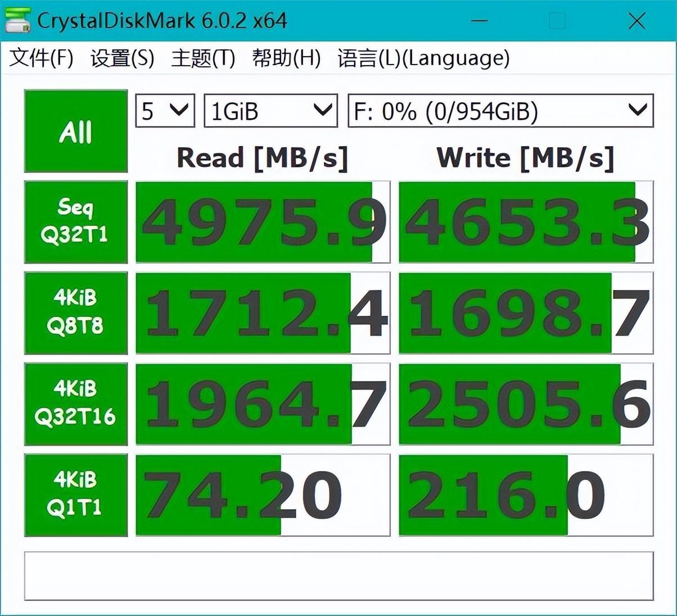677x616 pixels.
Task: Expand the test size dropdown showing 1GiB
Action: point(270,111)
